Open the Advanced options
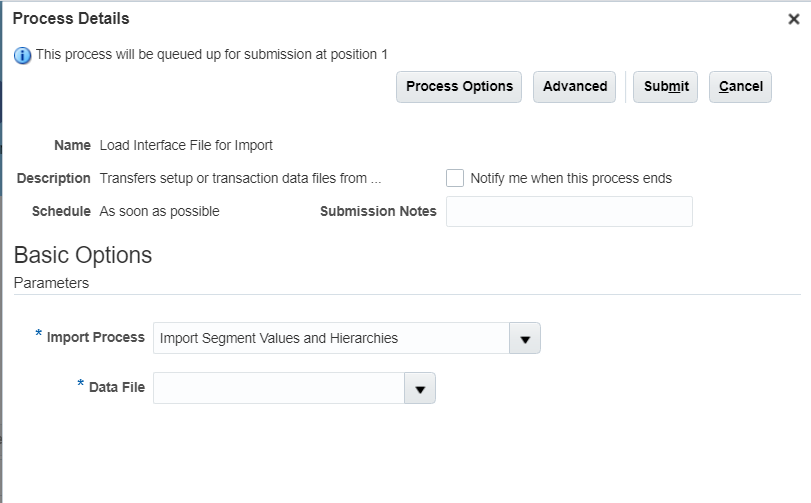This screenshot has width=811, height=503. [574, 87]
